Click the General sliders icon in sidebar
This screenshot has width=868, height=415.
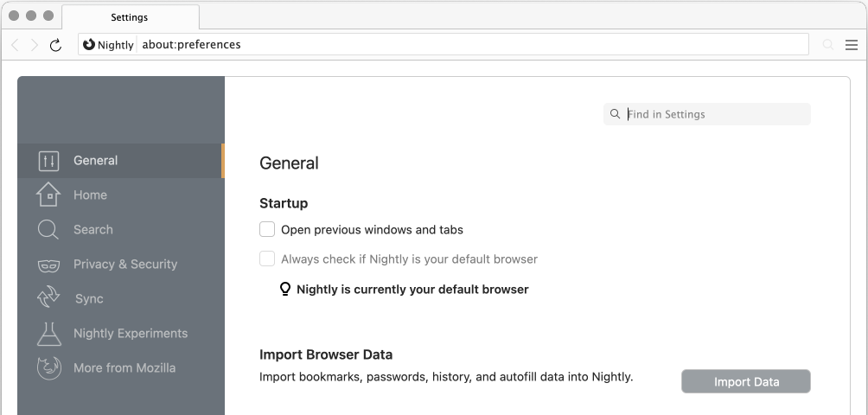click(48, 161)
